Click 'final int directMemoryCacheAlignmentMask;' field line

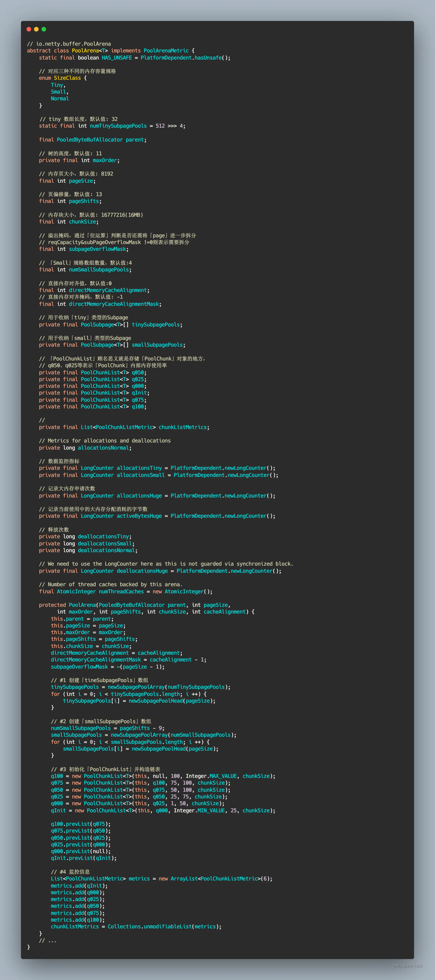pyautogui.click(x=100, y=304)
